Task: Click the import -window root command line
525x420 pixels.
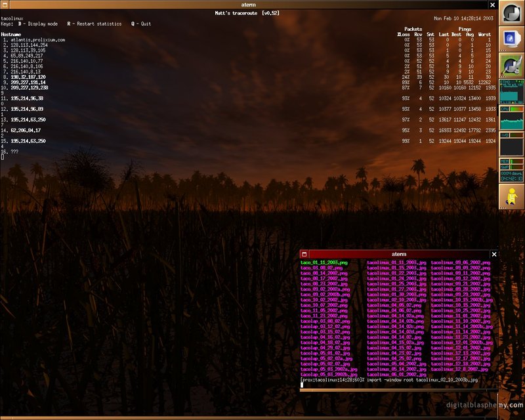Action: pyautogui.click(x=422, y=380)
